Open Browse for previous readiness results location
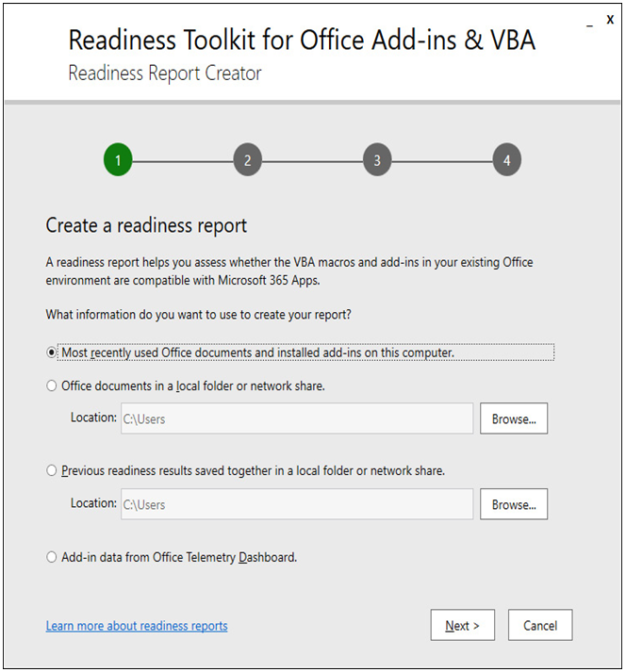 click(514, 504)
